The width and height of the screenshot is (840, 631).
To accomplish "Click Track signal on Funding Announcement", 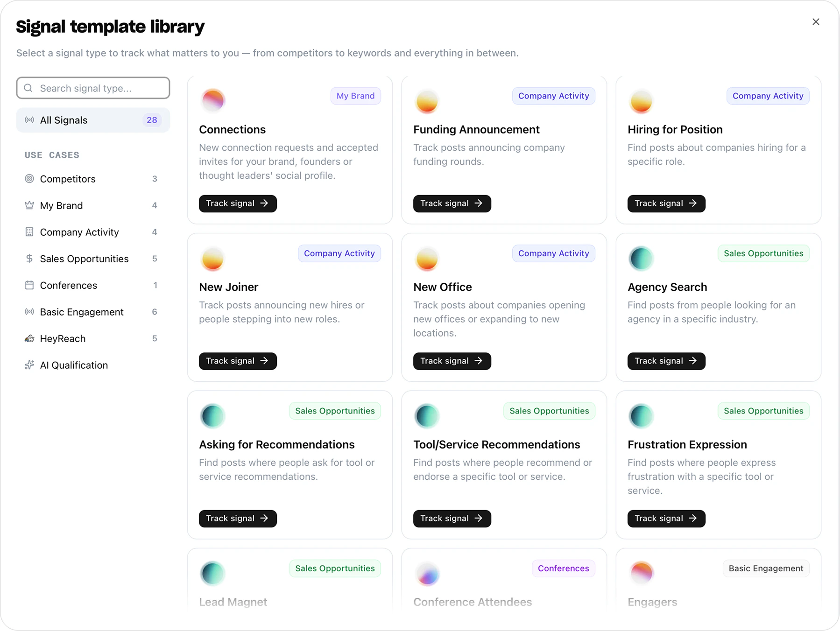I will click(x=451, y=203).
